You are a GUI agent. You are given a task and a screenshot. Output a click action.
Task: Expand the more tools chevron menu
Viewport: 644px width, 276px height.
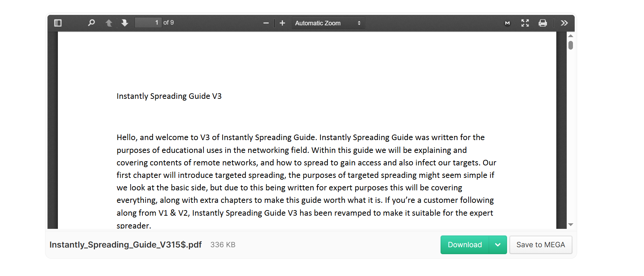pos(564,23)
